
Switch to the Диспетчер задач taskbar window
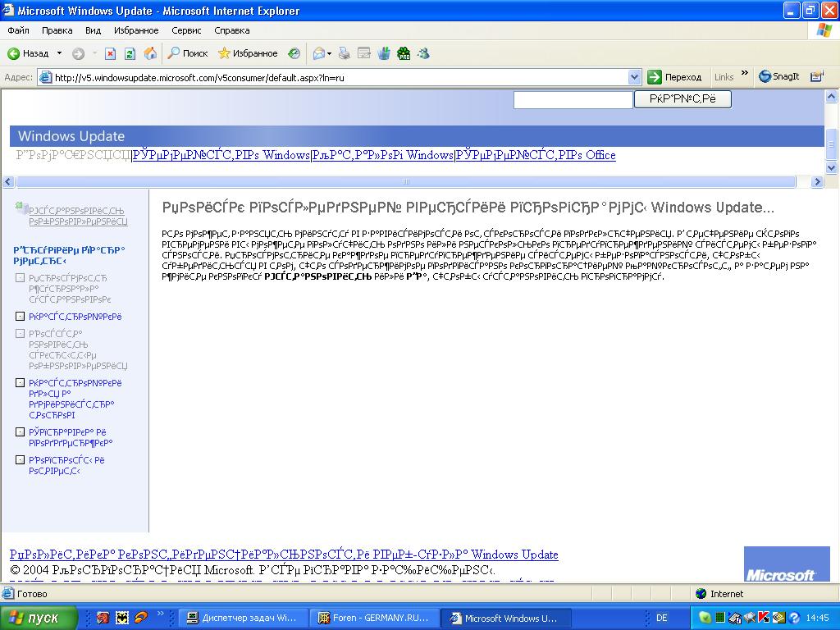(243, 618)
